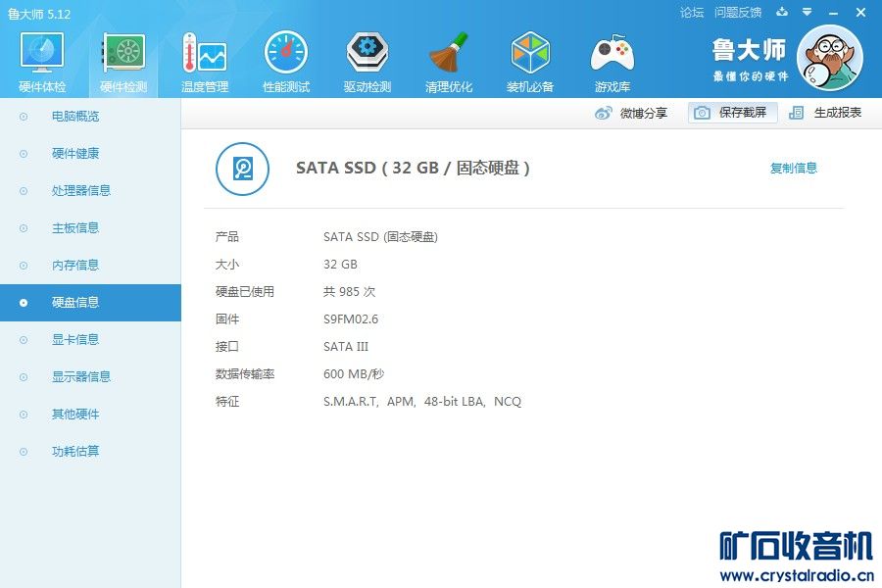This screenshot has height=588, width=882.
Task: Click features text S.M.A.R.T, APM, 48-bit LBA, NCQ
Action: (422, 402)
